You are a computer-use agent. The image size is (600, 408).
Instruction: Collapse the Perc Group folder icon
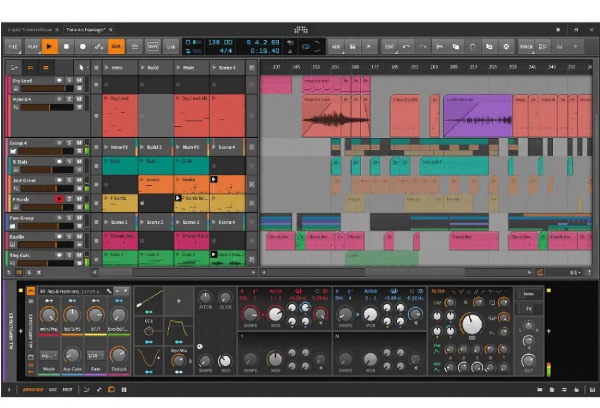[13, 226]
